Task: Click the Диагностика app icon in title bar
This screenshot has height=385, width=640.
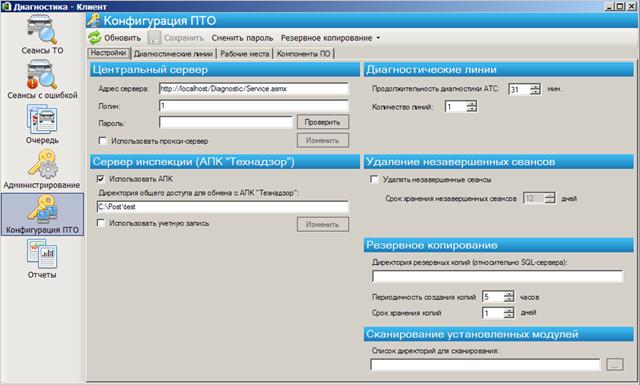Action: click(6, 6)
